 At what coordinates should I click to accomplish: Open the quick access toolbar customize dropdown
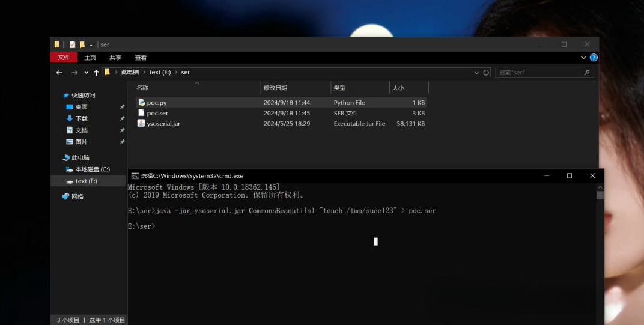click(x=91, y=45)
